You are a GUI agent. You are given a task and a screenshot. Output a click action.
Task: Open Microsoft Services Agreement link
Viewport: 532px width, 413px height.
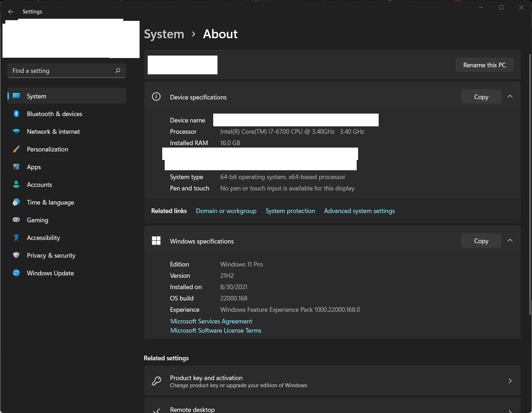point(211,321)
